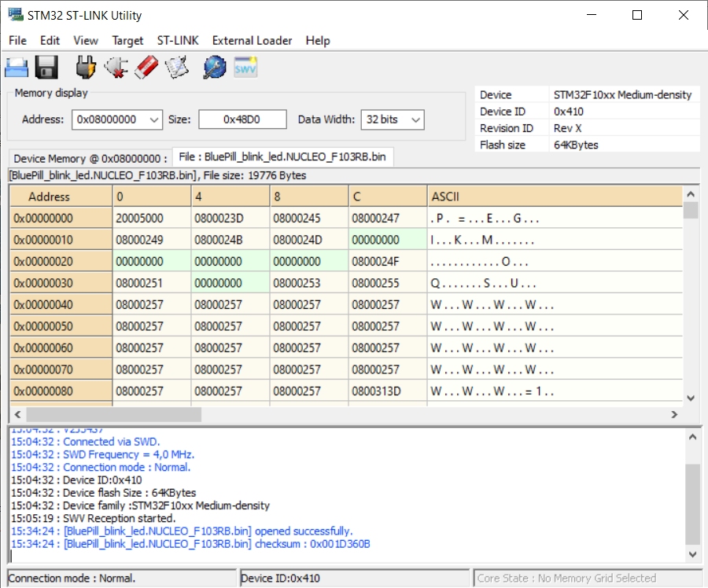Click the Program and verify icon
The width and height of the screenshot is (708, 588).
click(x=177, y=68)
